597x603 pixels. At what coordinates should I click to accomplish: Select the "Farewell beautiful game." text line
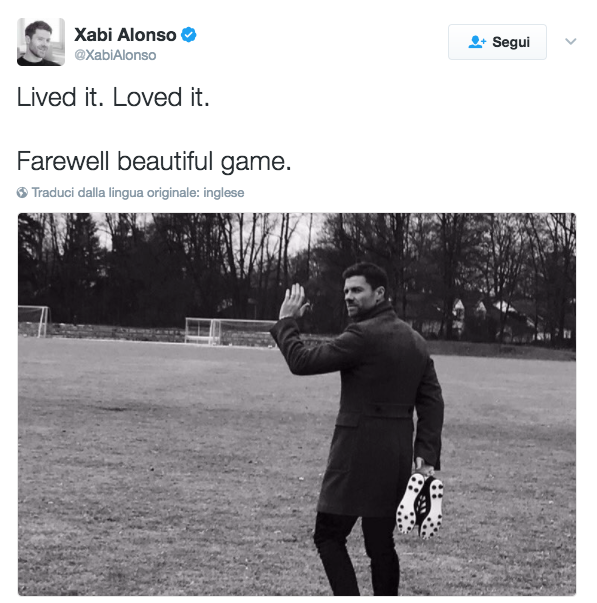click(154, 162)
